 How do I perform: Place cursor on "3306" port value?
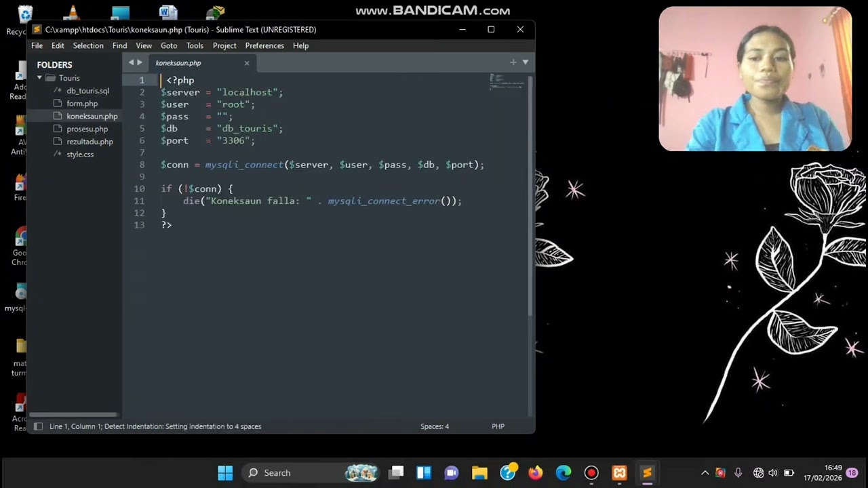click(x=233, y=140)
